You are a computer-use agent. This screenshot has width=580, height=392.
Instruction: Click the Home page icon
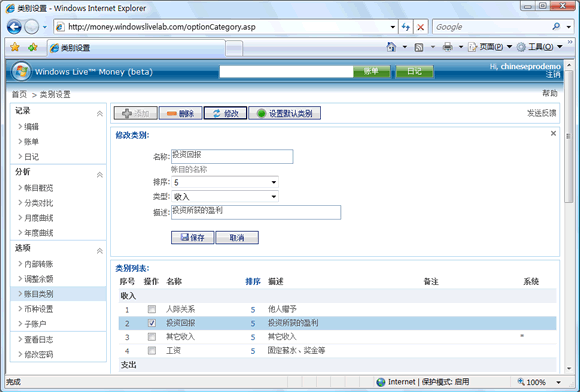click(391, 47)
